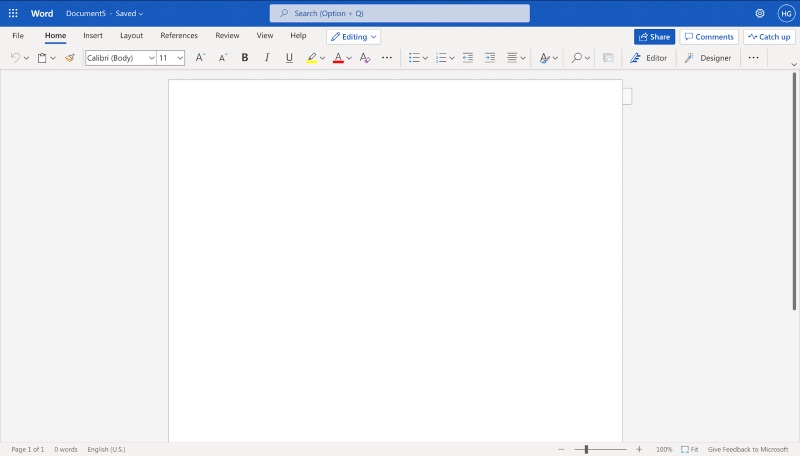
Task: Open HG account profile
Action: coord(786,13)
